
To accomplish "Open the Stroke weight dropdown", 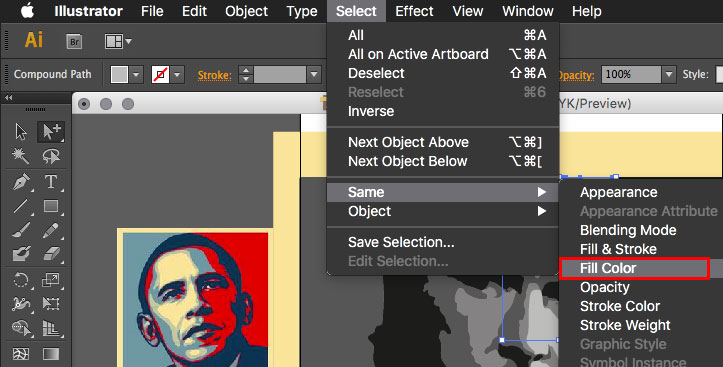I will coord(314,74).
